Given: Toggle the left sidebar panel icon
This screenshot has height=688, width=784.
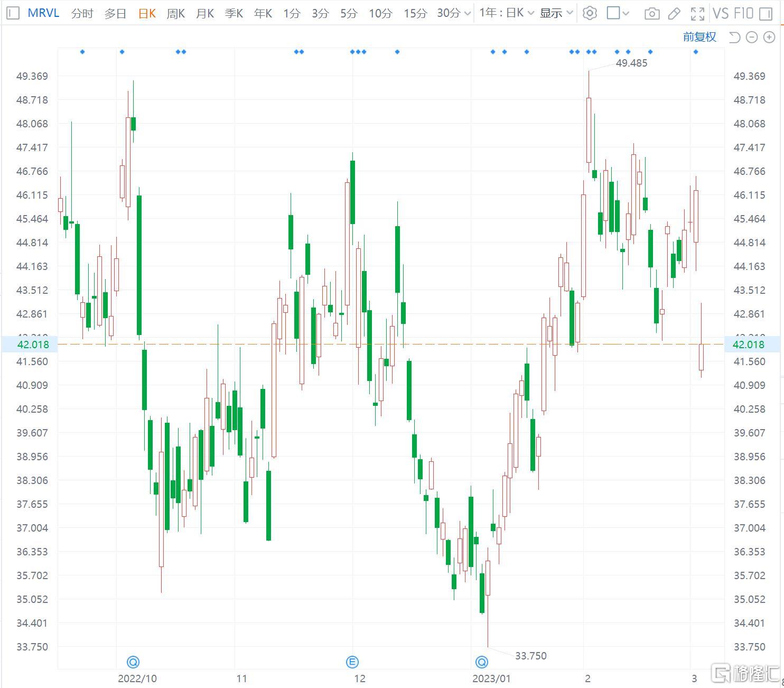Looking at the screenshot, I should (x=14, y=13).
